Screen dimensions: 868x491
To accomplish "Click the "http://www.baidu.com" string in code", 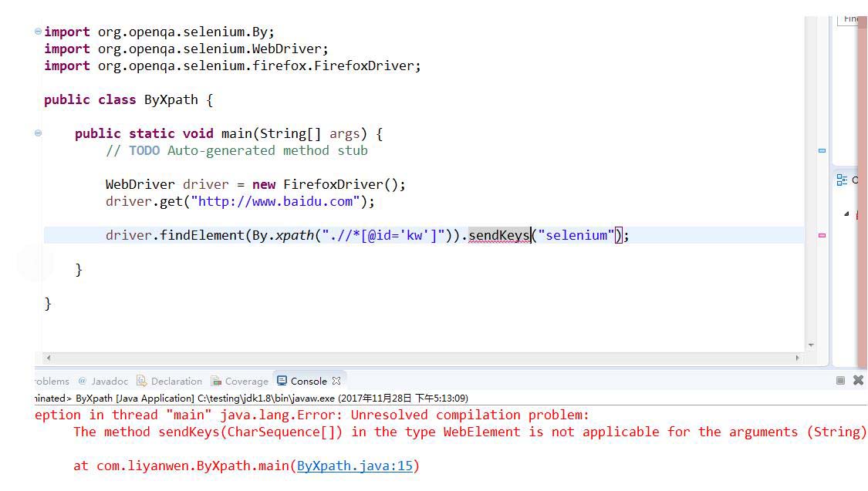I will pyautogui.click(x=275, y=202).
